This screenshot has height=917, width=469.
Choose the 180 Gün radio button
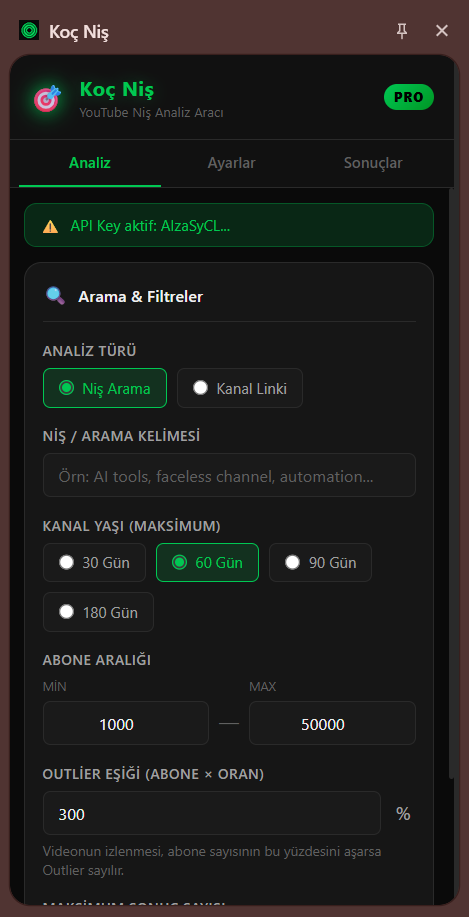point(98,612)
